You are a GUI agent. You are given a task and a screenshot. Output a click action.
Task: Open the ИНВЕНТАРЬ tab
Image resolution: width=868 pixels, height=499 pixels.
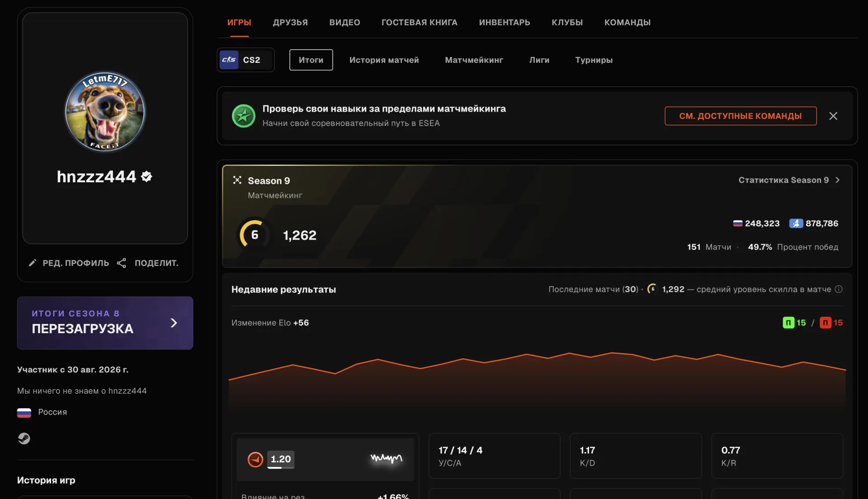click(x=505, y=22)
